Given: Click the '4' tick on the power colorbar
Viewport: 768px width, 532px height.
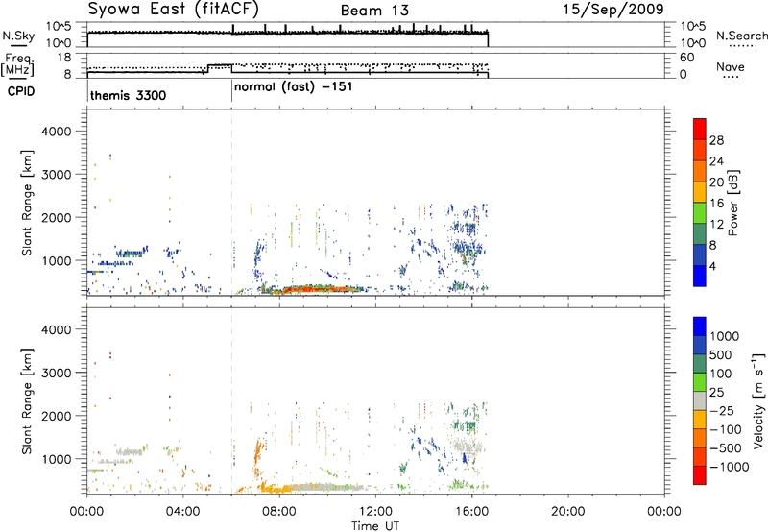Looking at the screenshot, I should tap(712, 267).
